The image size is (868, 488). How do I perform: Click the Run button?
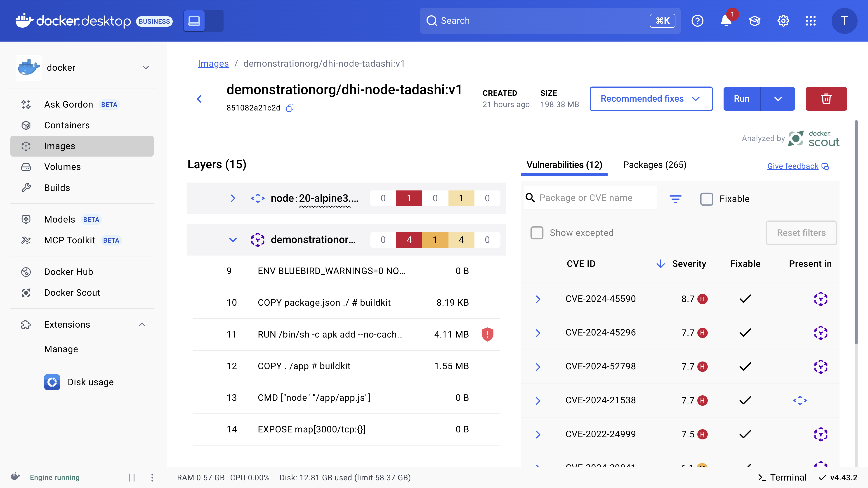click(742, 99)
